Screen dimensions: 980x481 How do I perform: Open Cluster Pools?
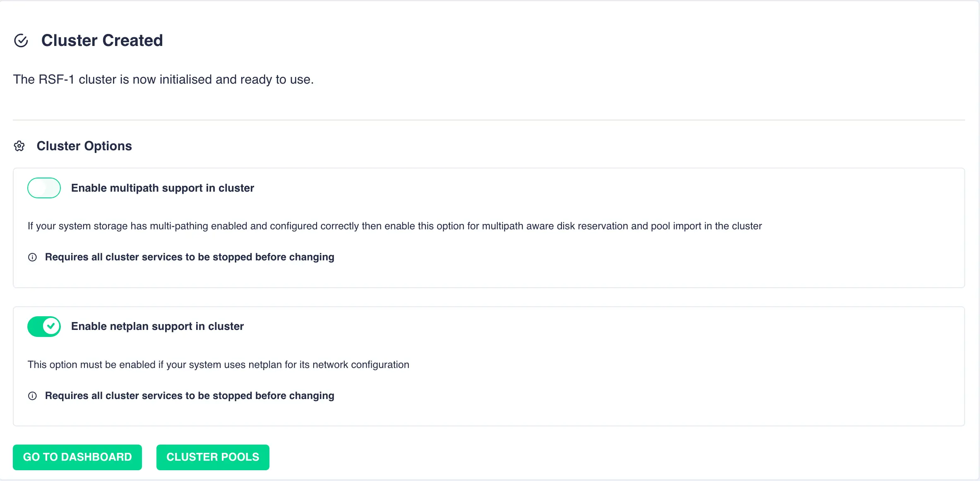(213, 457)
